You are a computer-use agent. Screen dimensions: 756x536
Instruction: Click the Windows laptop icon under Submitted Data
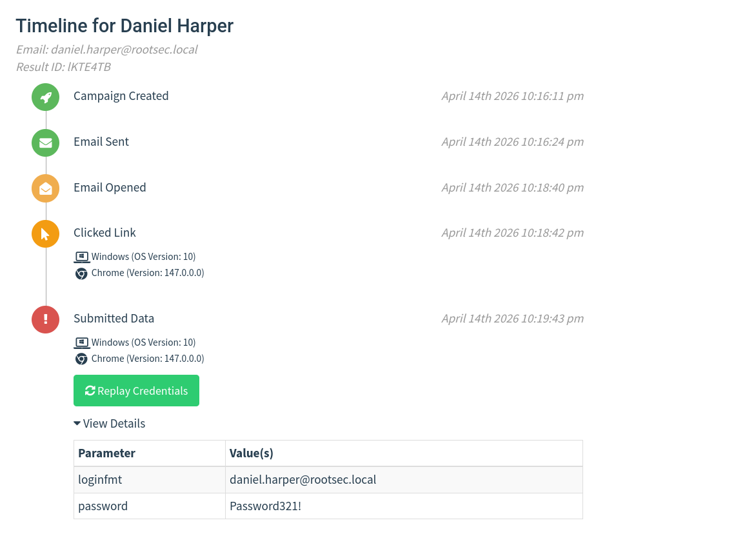tap(81, 342)
